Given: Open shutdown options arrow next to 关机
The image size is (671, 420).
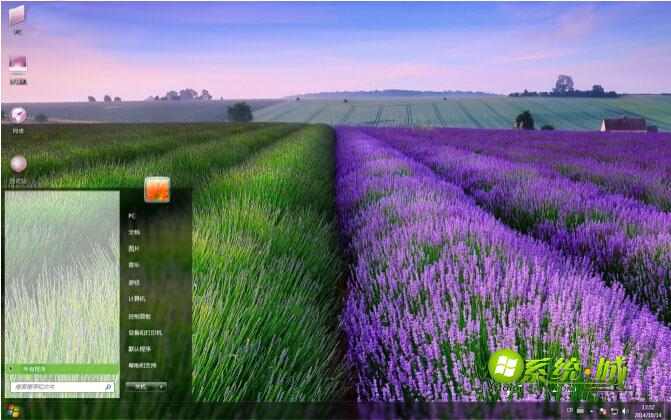Looking at the screenshot, I should pyautogui.click(x=161, y=386).
